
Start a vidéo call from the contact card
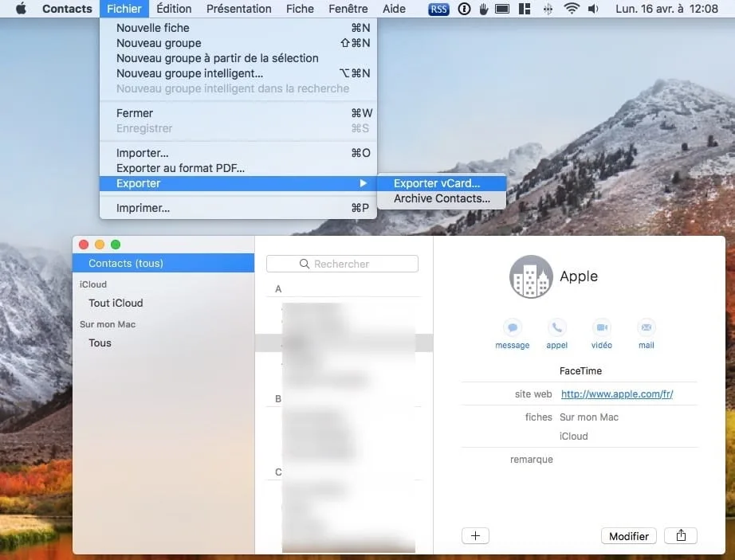pos(601,328)
